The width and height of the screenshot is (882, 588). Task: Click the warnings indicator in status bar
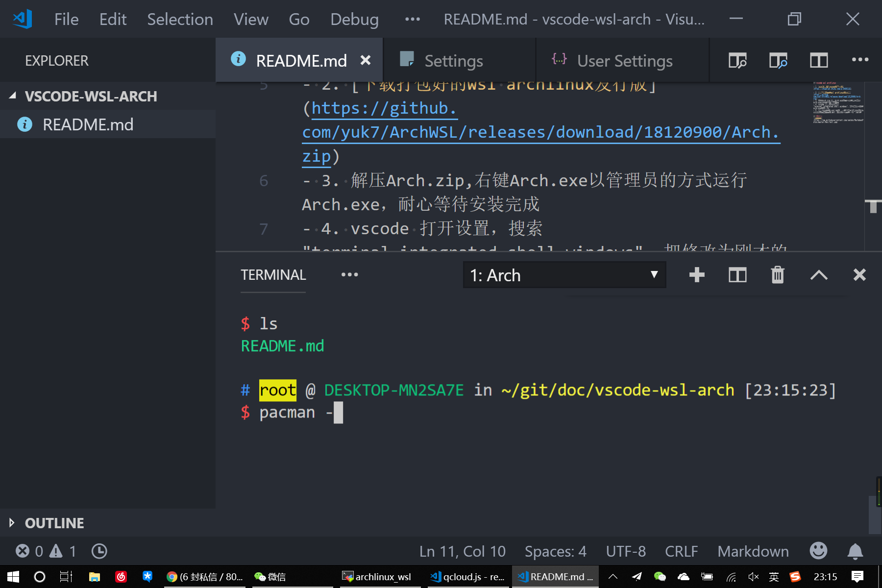pos(63,551)
